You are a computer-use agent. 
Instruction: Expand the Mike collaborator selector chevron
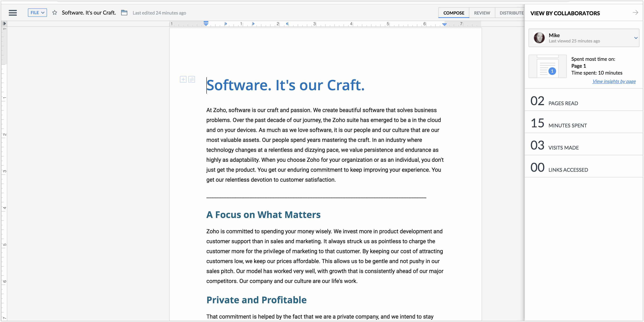click(636, 38)
